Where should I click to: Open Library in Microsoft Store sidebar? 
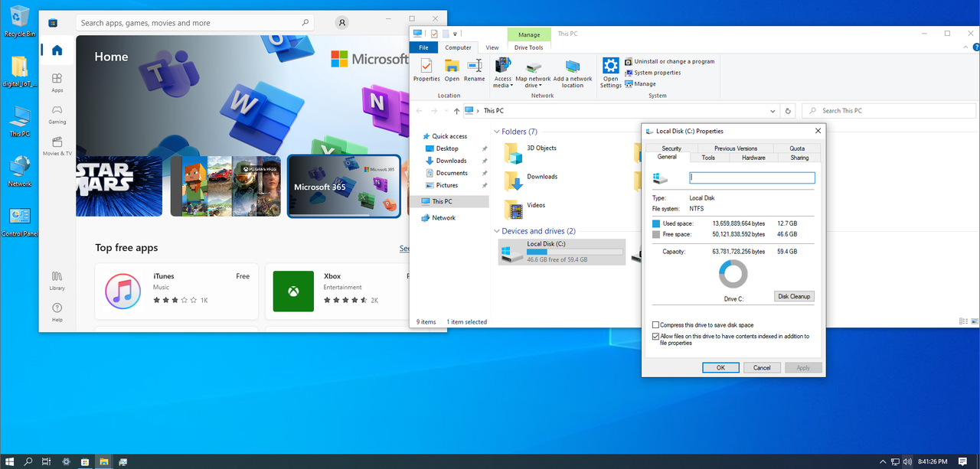click(57, 280)
